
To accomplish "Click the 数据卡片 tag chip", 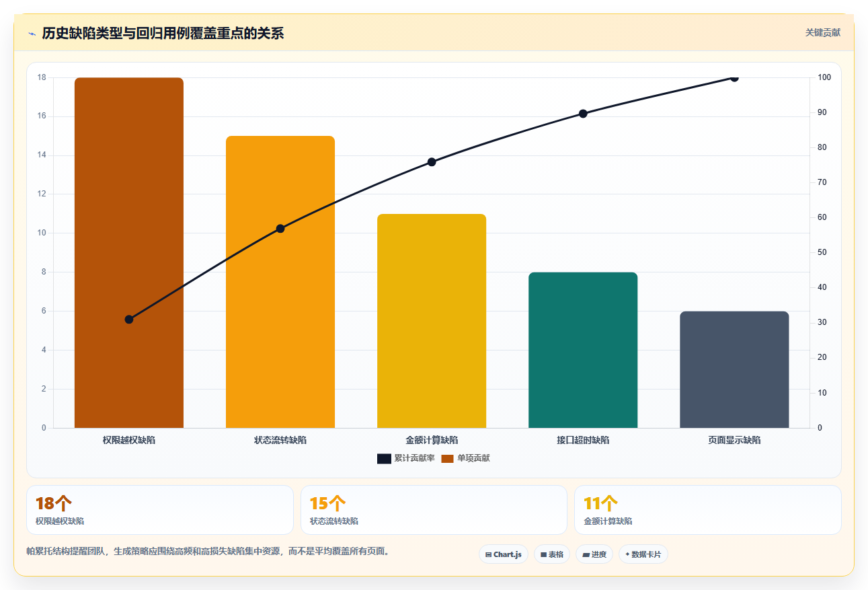I will [x=643, y=554].
